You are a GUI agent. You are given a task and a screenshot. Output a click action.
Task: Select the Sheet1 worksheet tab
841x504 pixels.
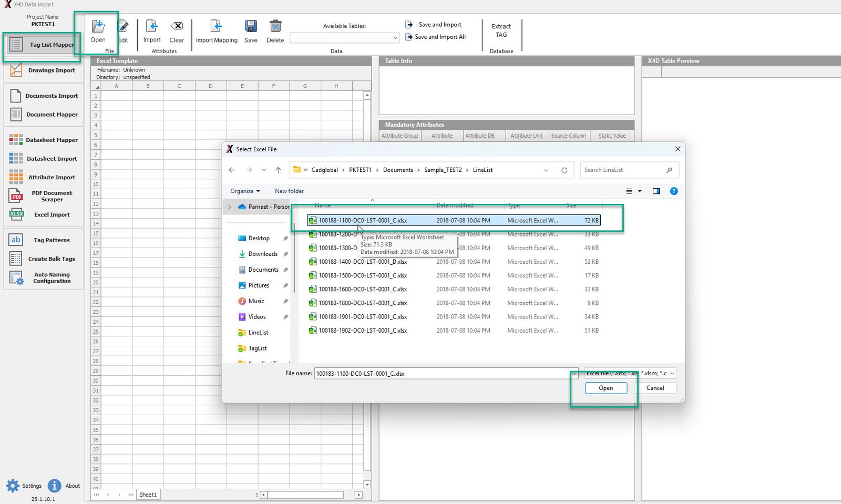(x=148, y=495)
